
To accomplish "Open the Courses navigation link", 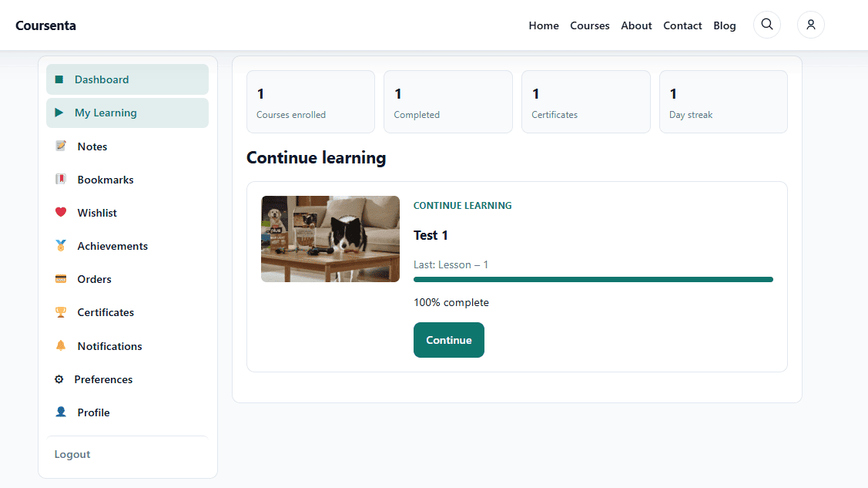I will click(x=589, y=25).
